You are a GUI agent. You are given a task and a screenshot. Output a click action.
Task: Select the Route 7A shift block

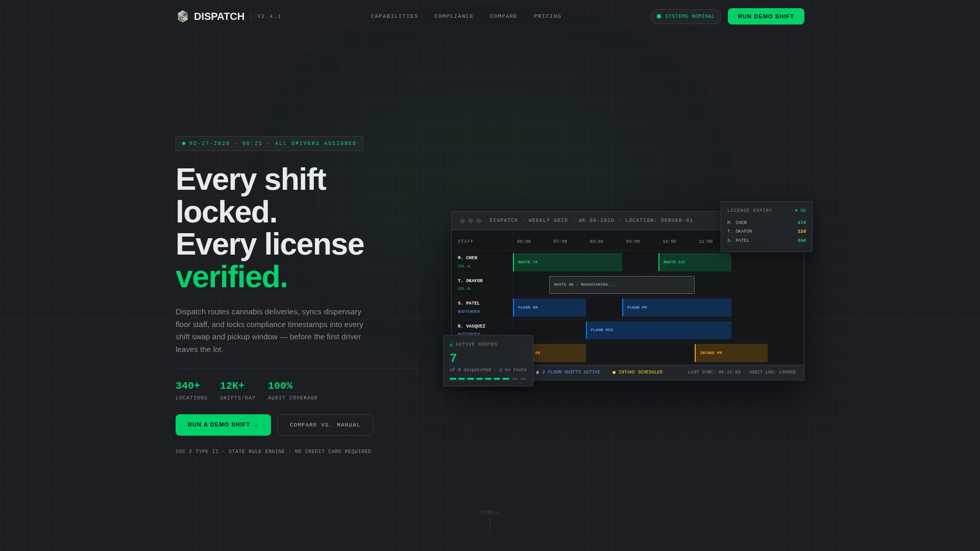(x=567, y=262)
